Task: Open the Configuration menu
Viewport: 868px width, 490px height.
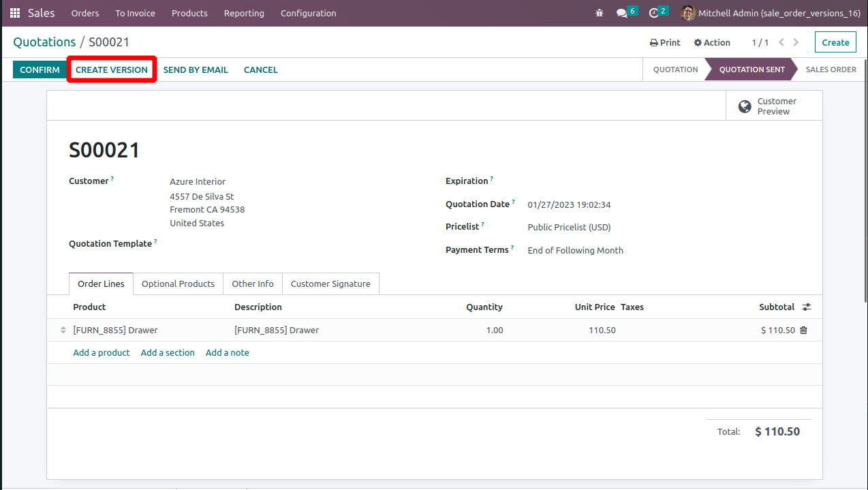Action: [x=308, y=13]
